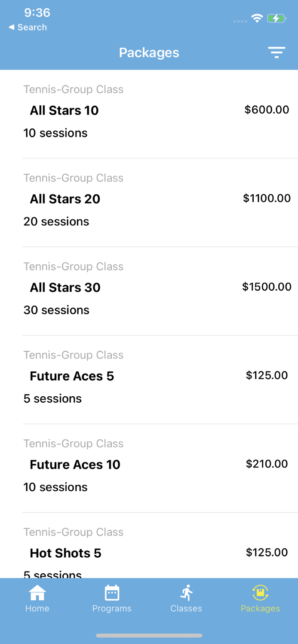
Task: Tap the back arrow beside Search
Action: tap(11, 27)
